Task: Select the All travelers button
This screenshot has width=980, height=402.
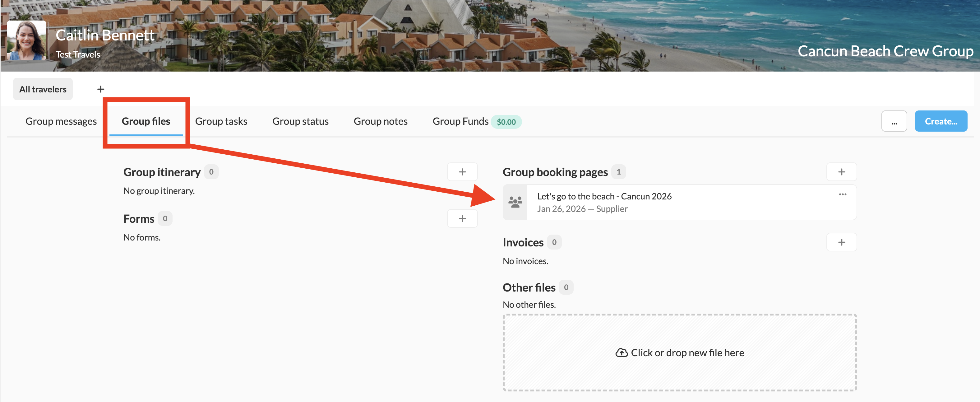Action: (43, 89)
